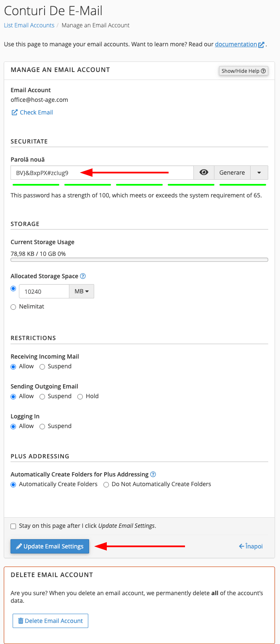Click the Allocated Storage Space help icon
The height and width of the screenshot is (644, 280).
tap(83, 276)
